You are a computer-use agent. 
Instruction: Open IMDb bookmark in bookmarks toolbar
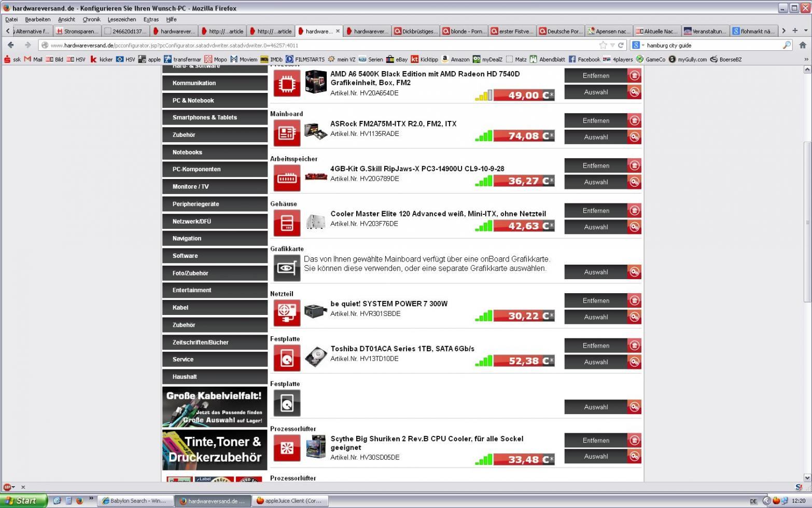[271, 59]
